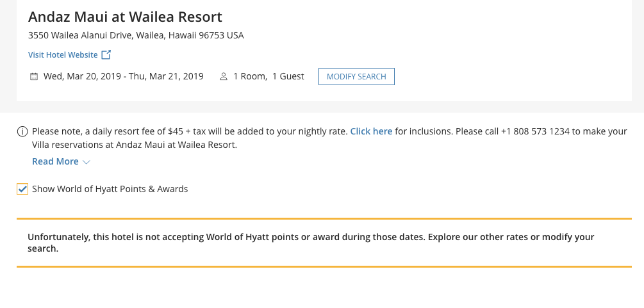
Task: Click the not accepting points notice message
Action: (311, 243)
